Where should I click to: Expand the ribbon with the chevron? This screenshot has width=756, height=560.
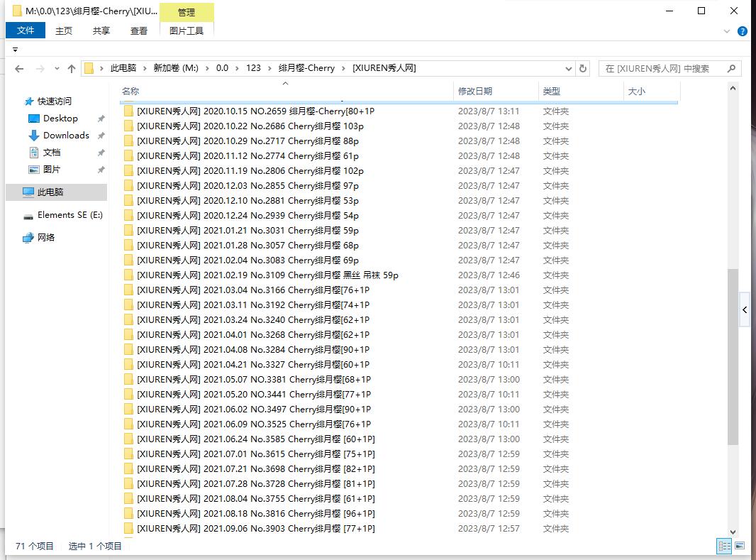click(727, 31)
